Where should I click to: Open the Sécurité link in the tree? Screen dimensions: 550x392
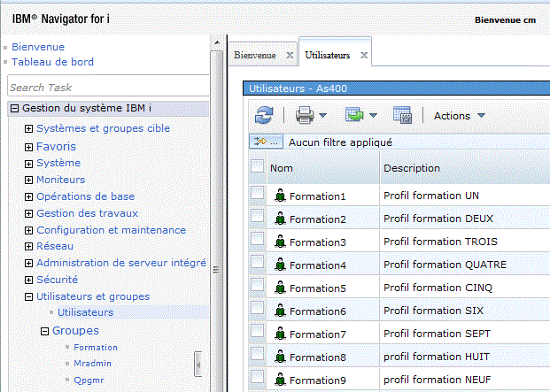58,280
